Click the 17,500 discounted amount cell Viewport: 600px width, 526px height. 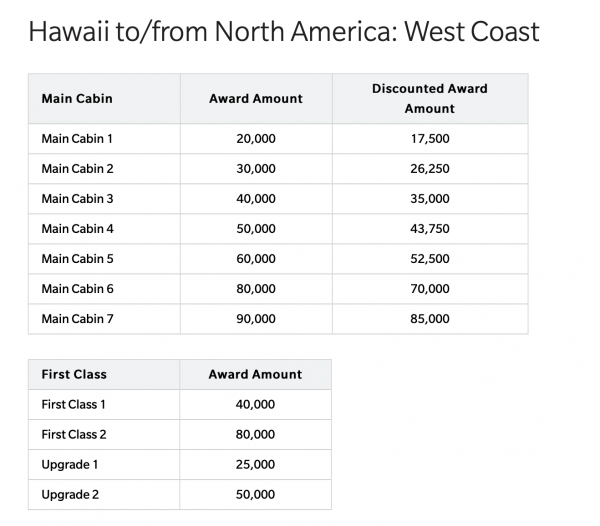[430, 139]
